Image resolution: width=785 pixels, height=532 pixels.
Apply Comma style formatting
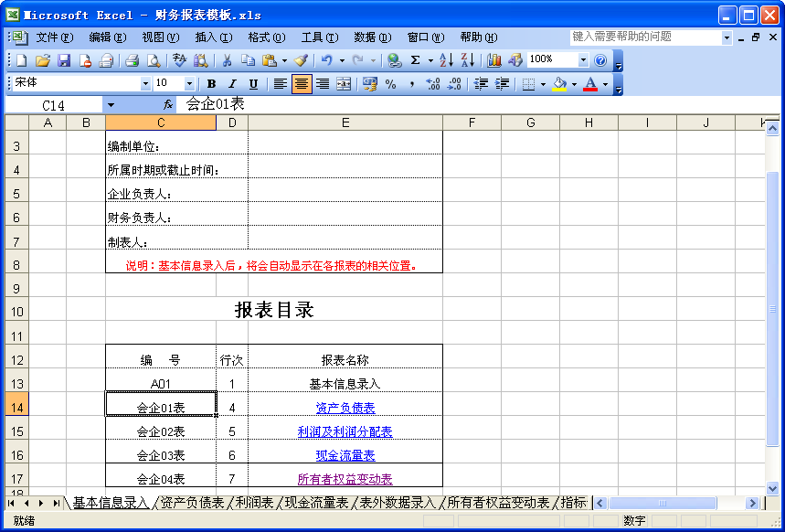click(411, 84)
